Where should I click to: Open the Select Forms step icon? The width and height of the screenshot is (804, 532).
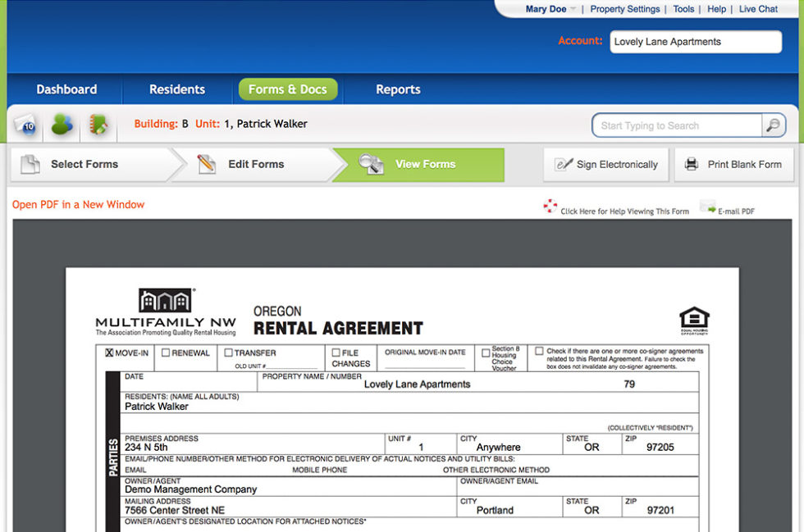(x=31, y=164)
